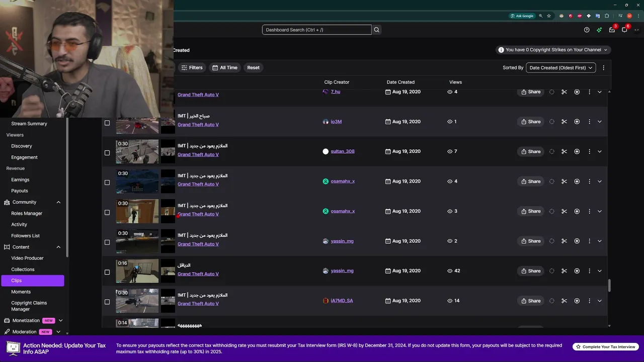
Task: Click the Views column header
Action: pyautogui.click(x=455, y=82)
